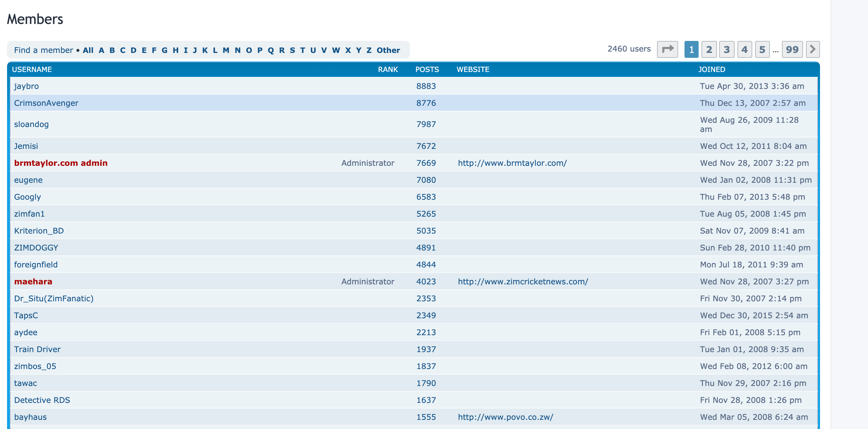
Task: Open http://www.povo.co.zw/ from bayhaus row
Action: coord(505,417)
